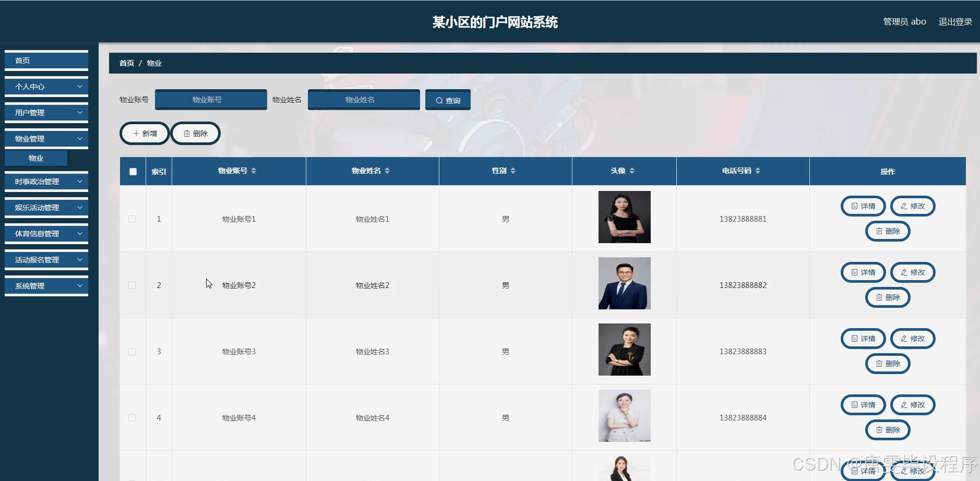Click phone number 13823888883
Screen dimensions: 980x481
pos(743,352)
